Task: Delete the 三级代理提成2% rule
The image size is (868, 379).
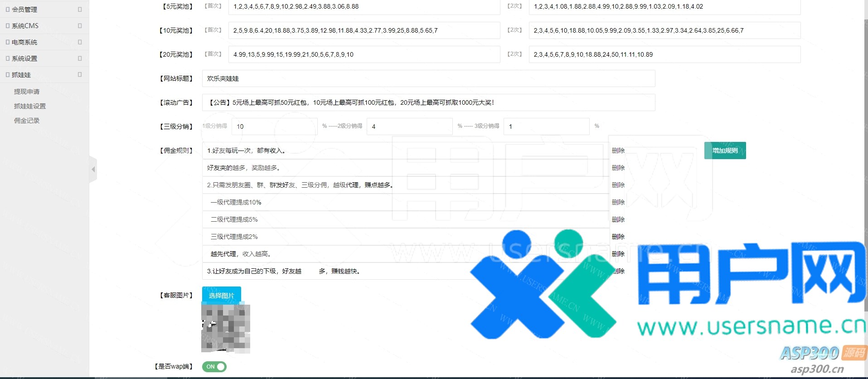Action: pos(618,237)
